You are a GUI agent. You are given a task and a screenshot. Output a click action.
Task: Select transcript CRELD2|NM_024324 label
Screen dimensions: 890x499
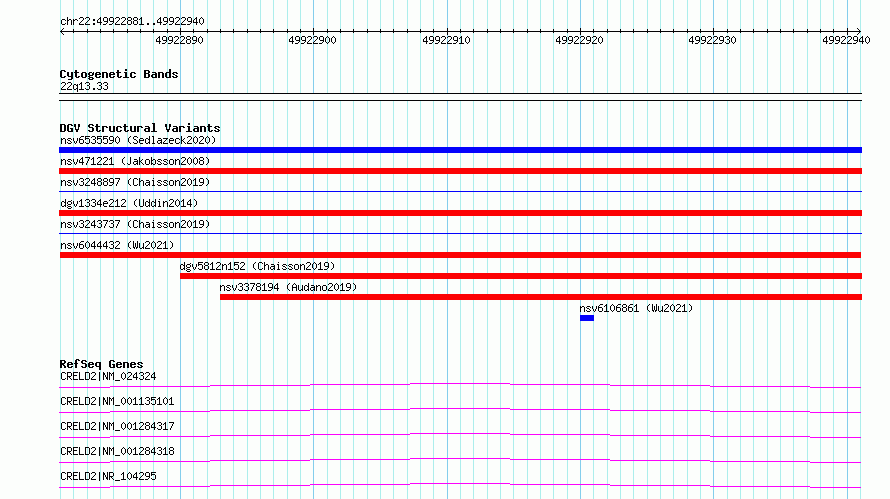point(108,376)
